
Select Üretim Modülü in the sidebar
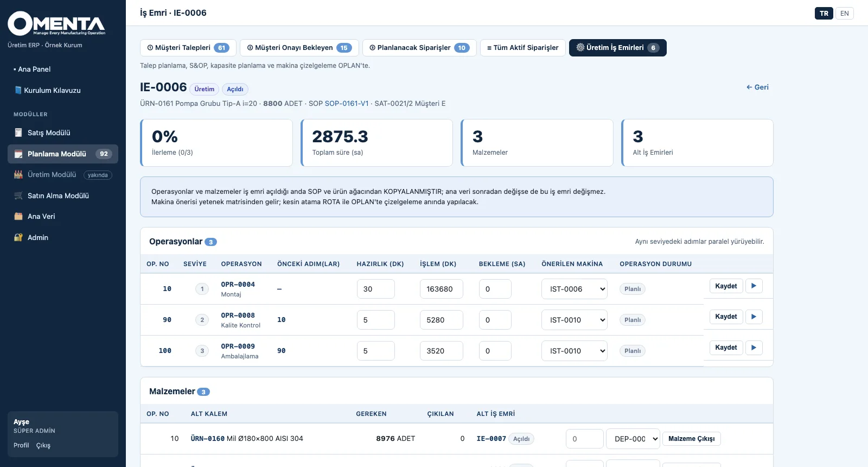[63, 175]
